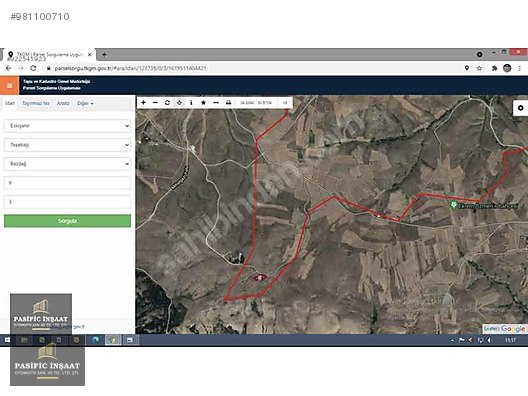This screenshot has width=528, height=396.
Task: Zoom out with the minus map tool
Action: pyautogui.click(x=155, y=102)
